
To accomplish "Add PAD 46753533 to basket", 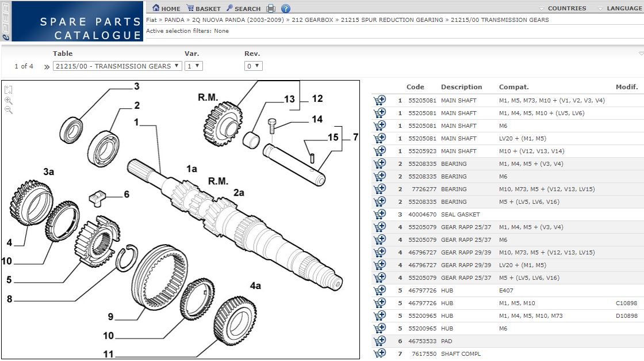I will point(379,341).
